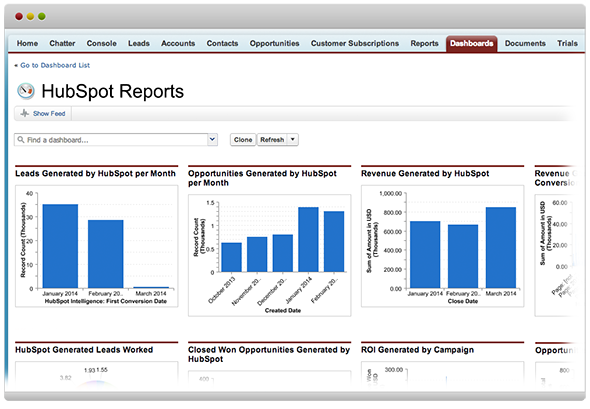Click the HubSpot Reports dashboard gauge icon
590x409 pixels.
click(26, 91)
